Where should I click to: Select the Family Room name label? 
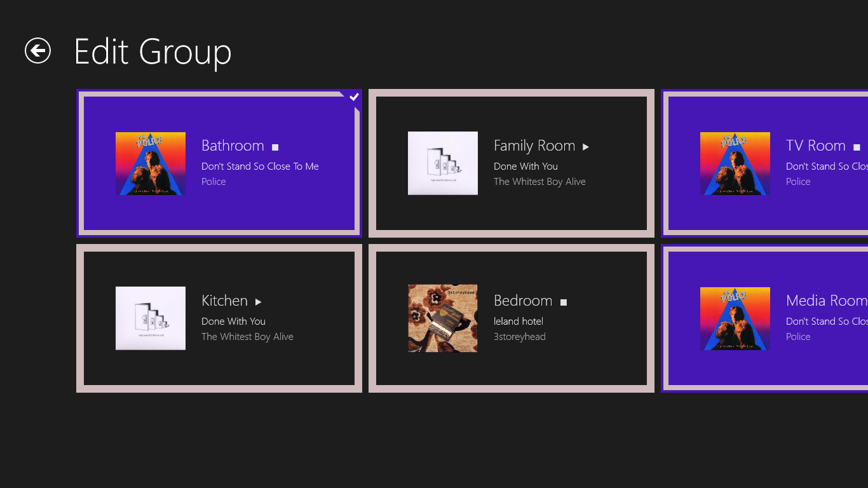[534, 146]
